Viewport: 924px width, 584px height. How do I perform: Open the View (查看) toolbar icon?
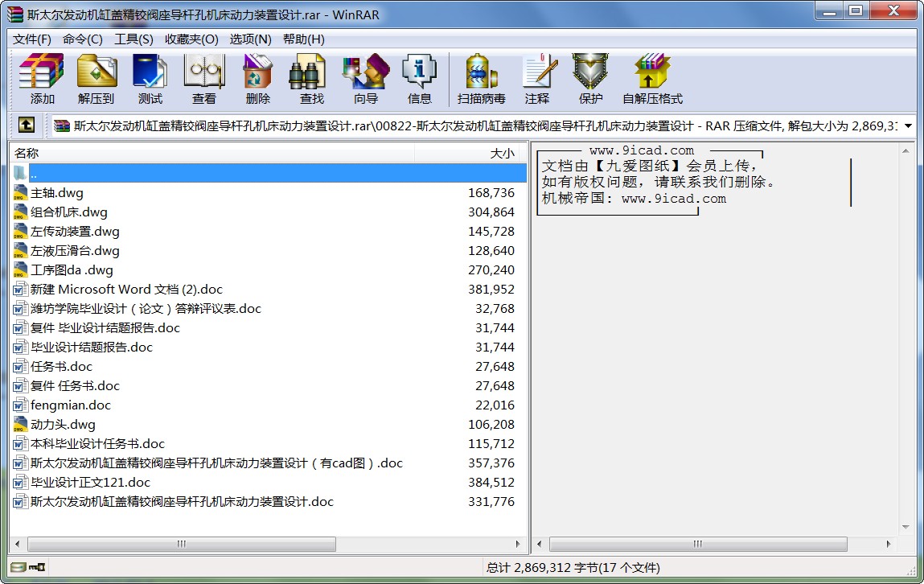[203, 79]
